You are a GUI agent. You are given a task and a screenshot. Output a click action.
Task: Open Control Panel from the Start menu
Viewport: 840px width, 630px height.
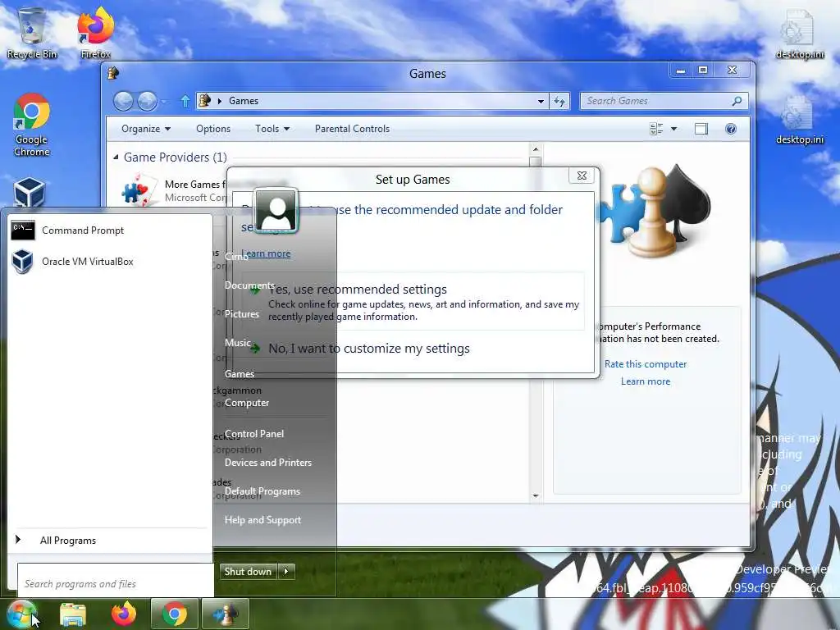tap(254, 434)
